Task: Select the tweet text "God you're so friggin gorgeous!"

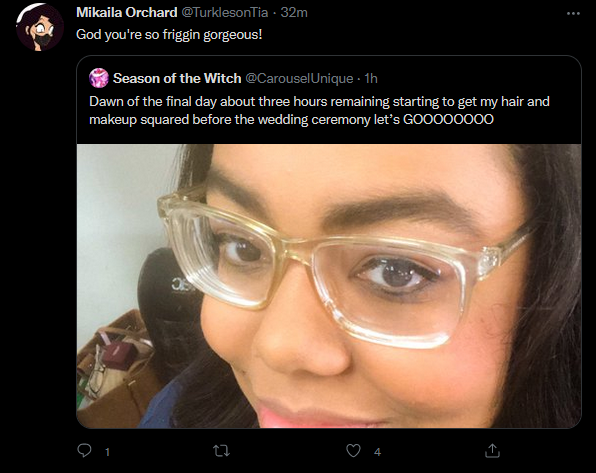Action: pyautogui.click(x=169, y=35)
